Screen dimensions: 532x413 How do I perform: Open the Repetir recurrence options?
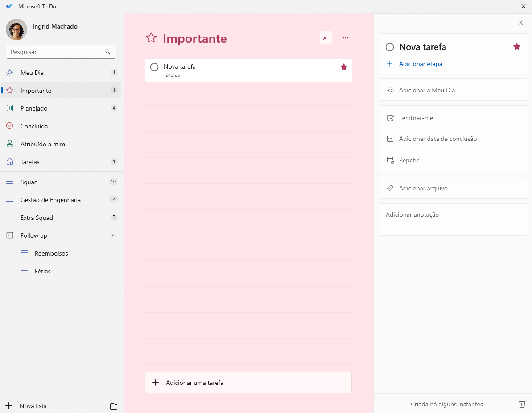click(x=409, y=160)
